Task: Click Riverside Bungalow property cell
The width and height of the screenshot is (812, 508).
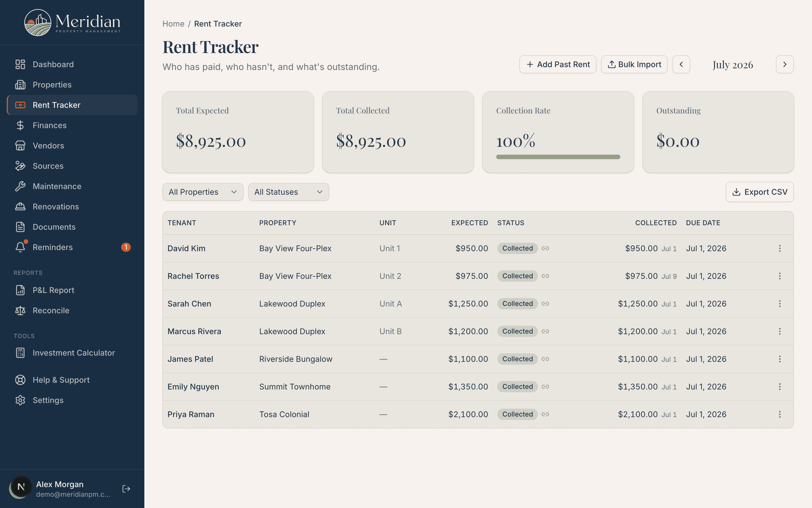Action: [x=295, y=359]
